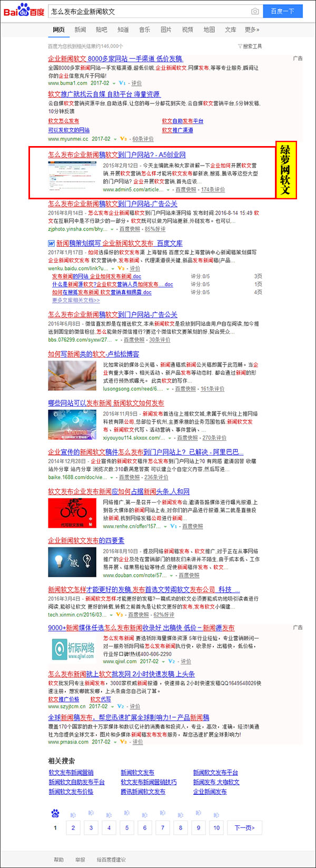Click the filter icon next to 搜索工具

tap(240, 46)
